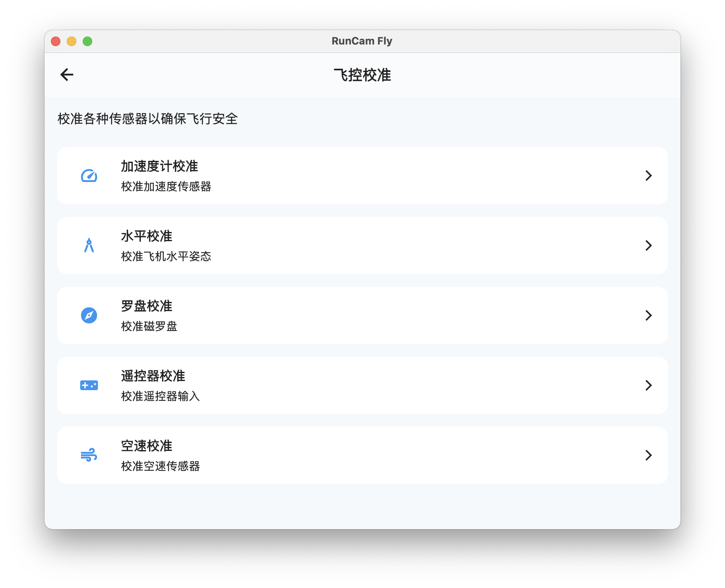Select the remote controller icon for 遥控器校准
The width and height of the screenshot is (725, 588).
click(89, 385)
